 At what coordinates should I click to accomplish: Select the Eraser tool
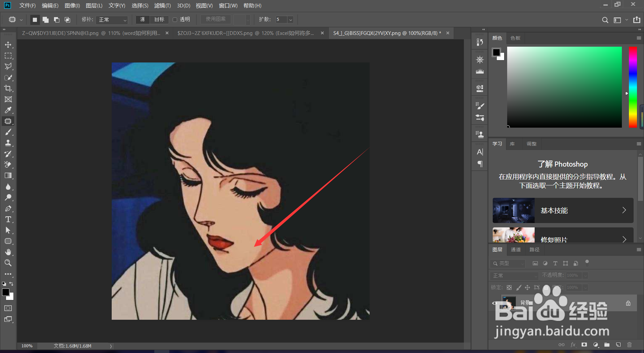click(x=8, y=165)
